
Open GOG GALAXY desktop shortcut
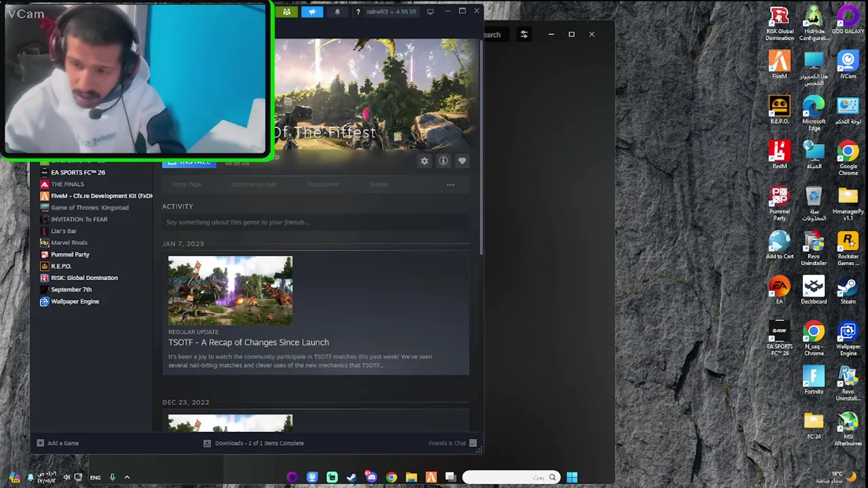(x=848, y=20)
